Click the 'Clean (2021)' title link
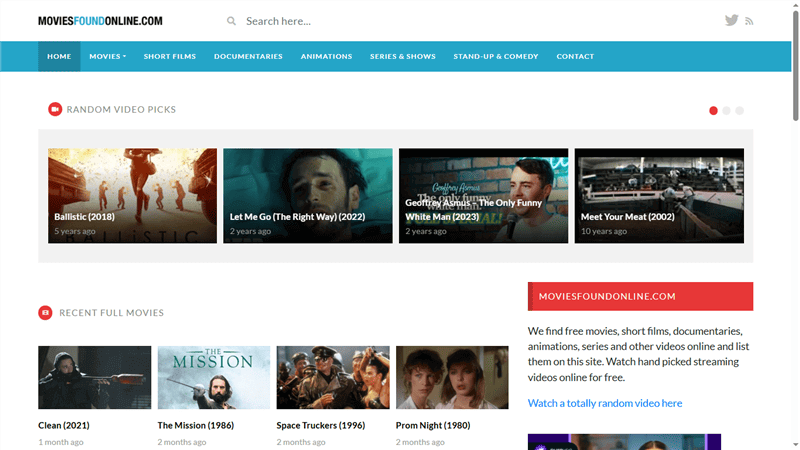Screen dimensions: 800x450 [x=64, y=425]
